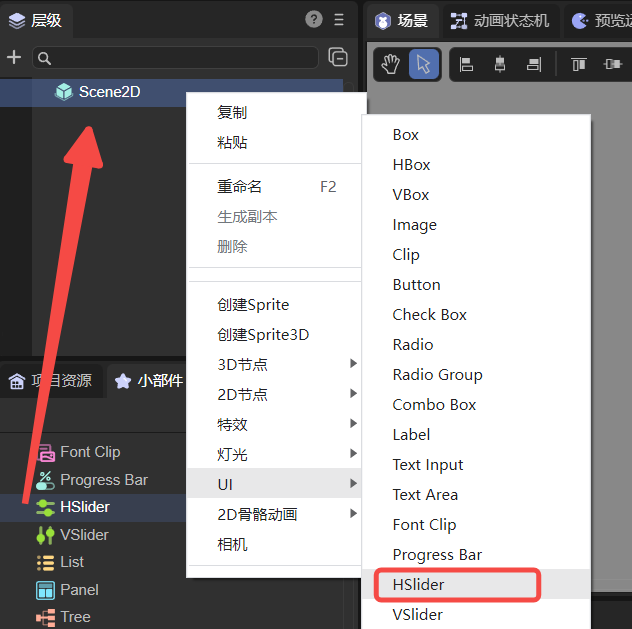Screen dimensions: 632x629
Task: Select Progress Bar in the widgets list
Action: 103,480
